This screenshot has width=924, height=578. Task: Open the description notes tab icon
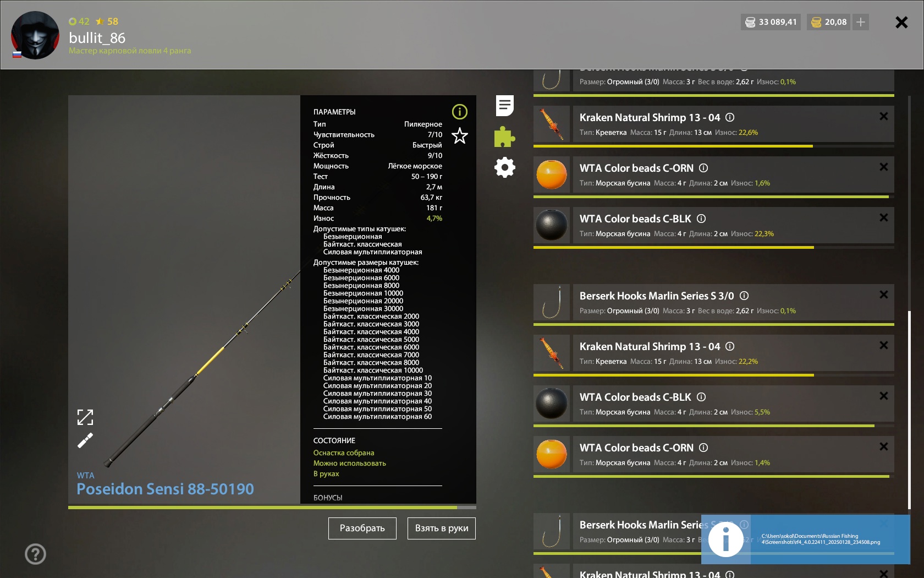(504, 106)
